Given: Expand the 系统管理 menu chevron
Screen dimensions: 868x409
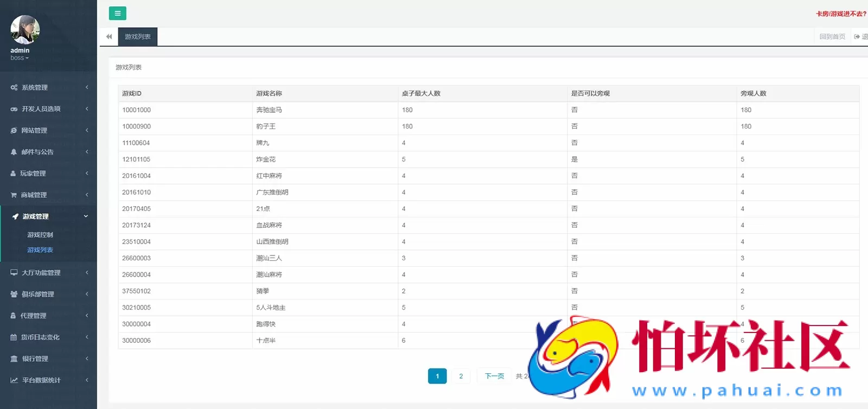Looking at the screenshot, I should (87, 87).
